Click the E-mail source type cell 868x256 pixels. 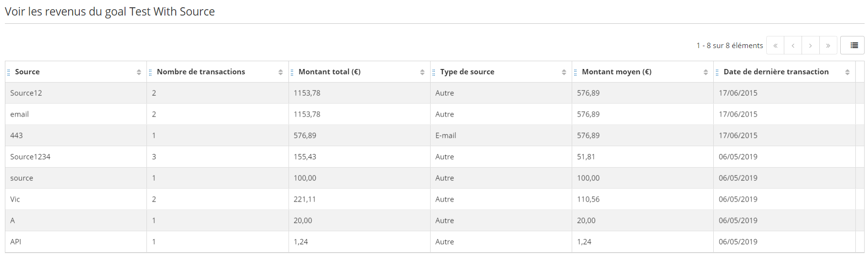click(x=446, y=136)
